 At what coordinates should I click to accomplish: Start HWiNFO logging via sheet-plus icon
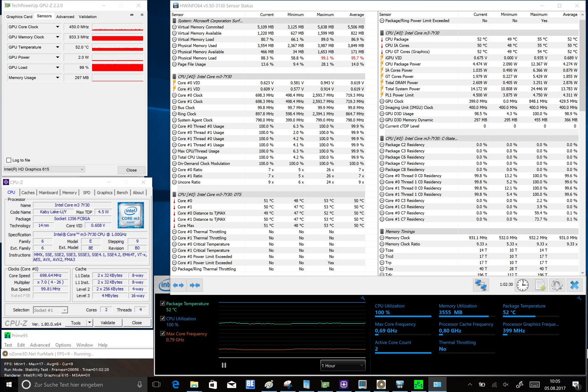click(x=540, y=285)
